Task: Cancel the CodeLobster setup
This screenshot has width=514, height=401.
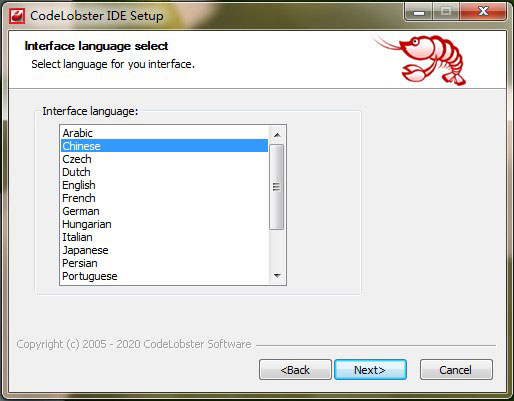Action: (x=456, y=370)
